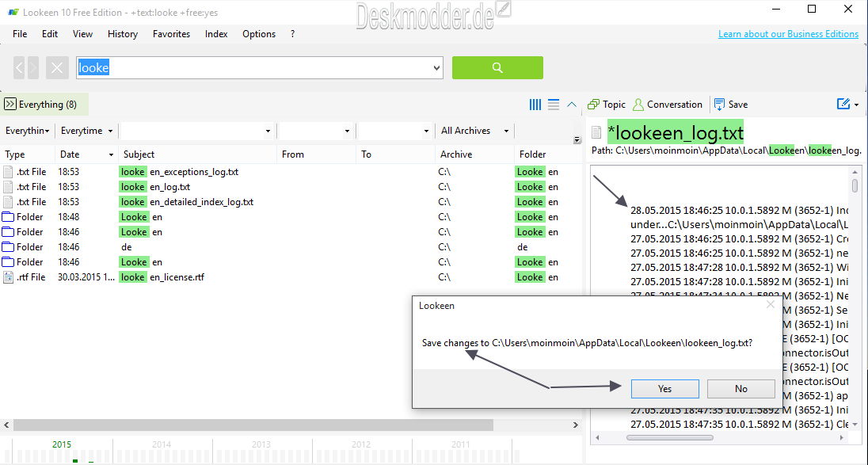868x465 pixels.
Task: Confirm saving changes with the Yes button
Action: tap(664, 389)
